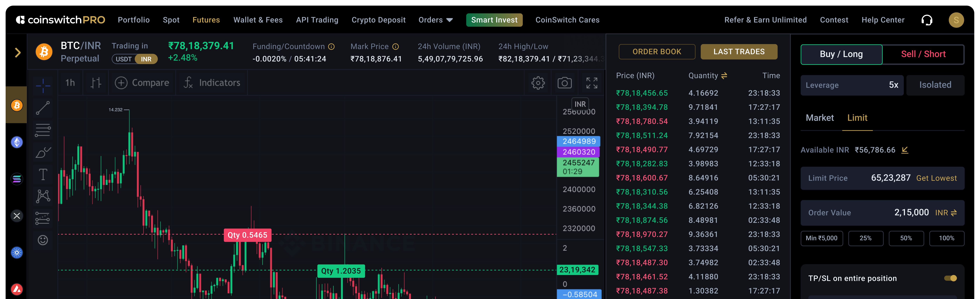Open chart settings gear icon

click(538, 83)
